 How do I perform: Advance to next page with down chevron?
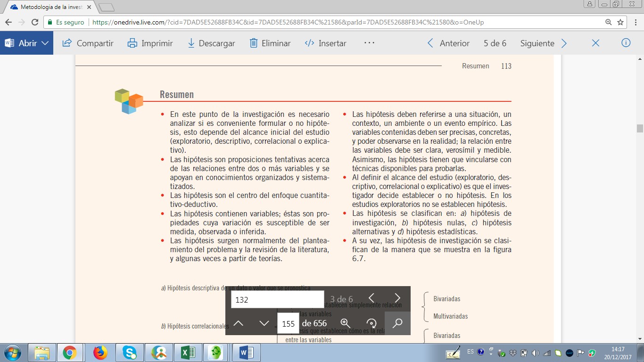[264, 323]
